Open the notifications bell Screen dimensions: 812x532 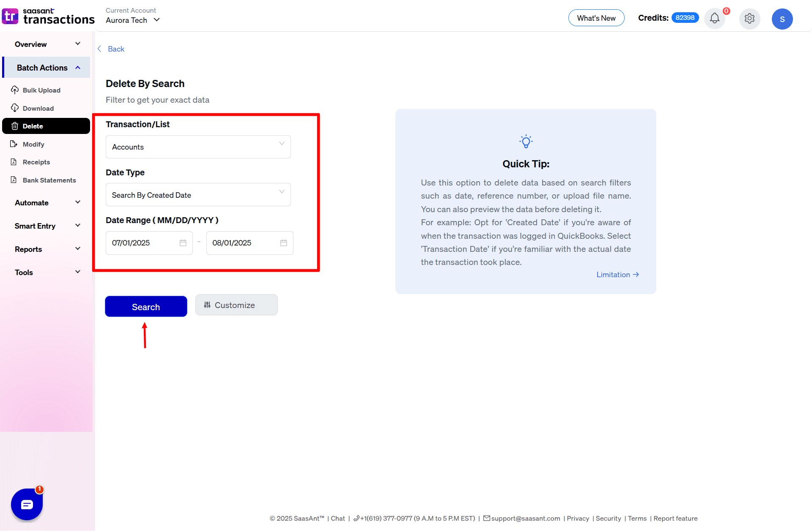[x=714, y=19]
